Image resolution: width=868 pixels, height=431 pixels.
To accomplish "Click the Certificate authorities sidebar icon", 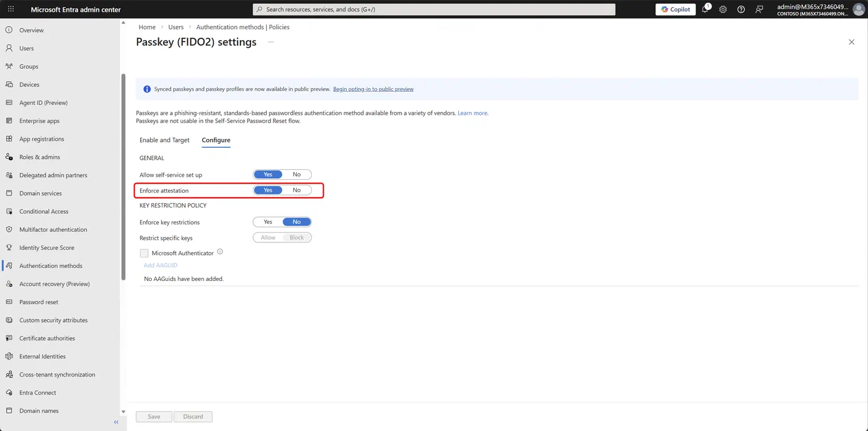I will pos(9,338).
